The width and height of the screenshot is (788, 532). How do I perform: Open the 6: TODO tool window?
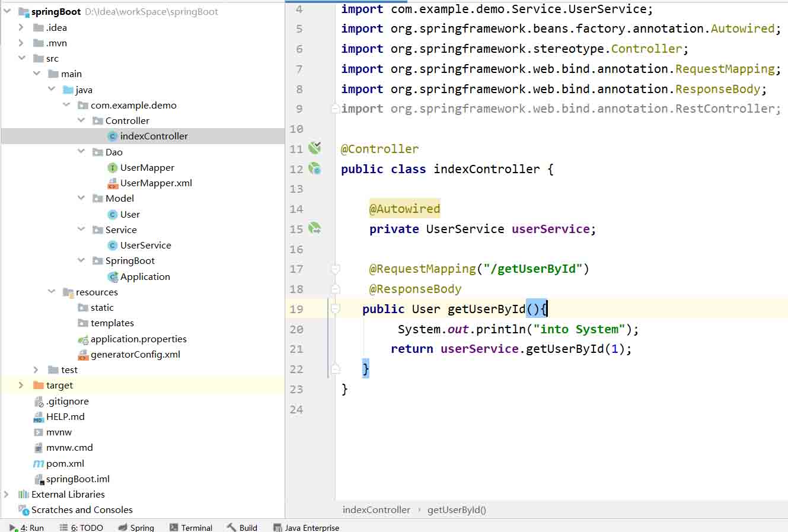pyautogui.click(x=81, y=527)
